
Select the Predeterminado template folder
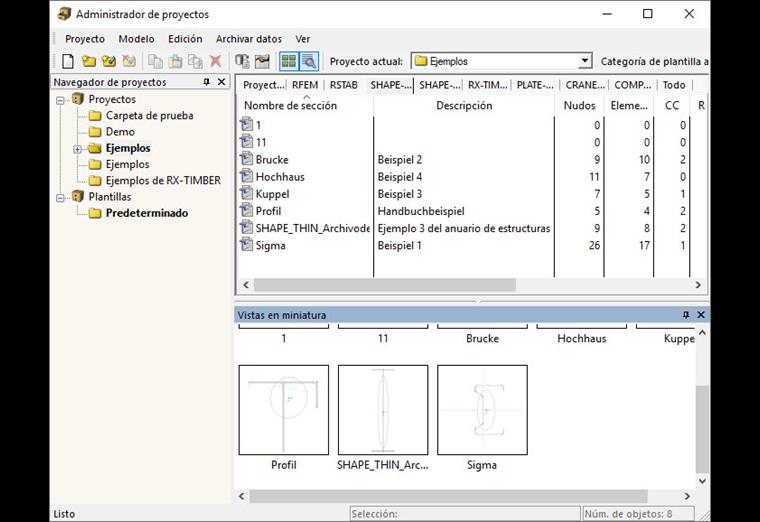coord(147,213)
